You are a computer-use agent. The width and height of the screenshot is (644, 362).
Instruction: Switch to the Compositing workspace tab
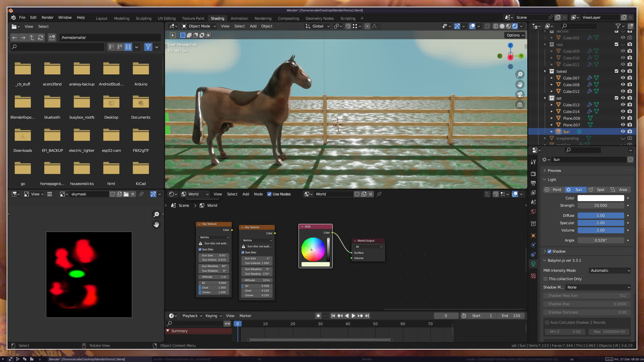tap(288, 18)
